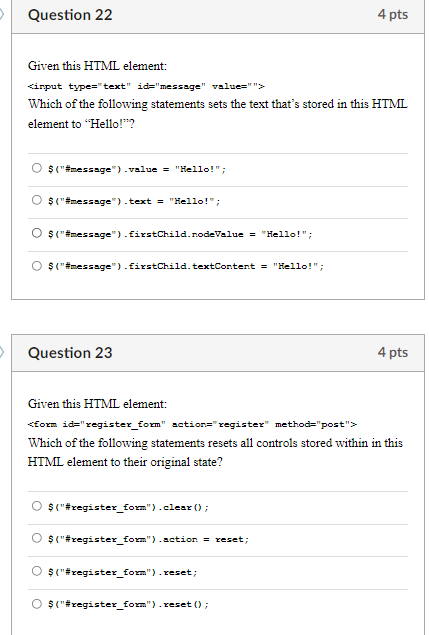The width and height of the screenshot is (429, 635).
Task: Click the $("#register_form").clear() answer text
Action: tap(128, 507)
